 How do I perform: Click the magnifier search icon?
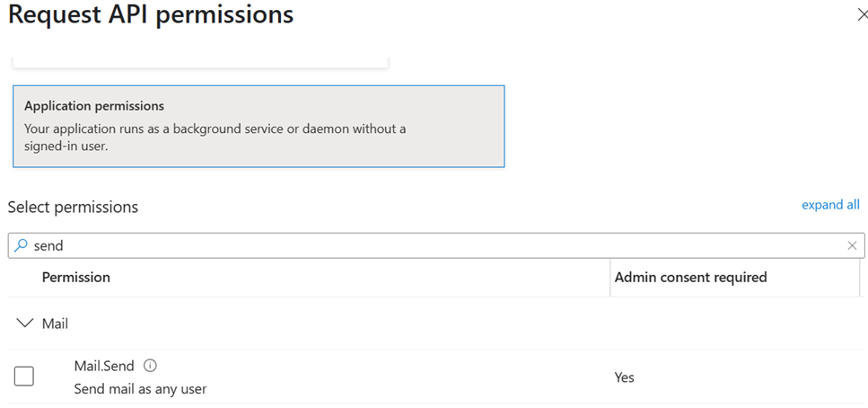point(21,245)
